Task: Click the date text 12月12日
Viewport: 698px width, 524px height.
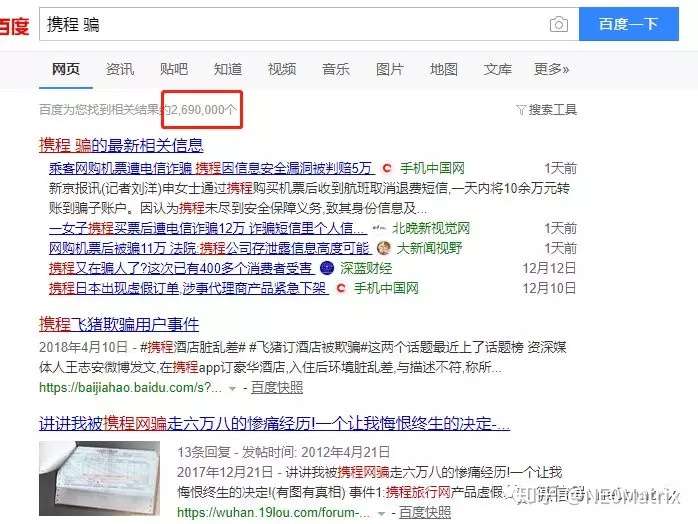Action: (549, 268)
